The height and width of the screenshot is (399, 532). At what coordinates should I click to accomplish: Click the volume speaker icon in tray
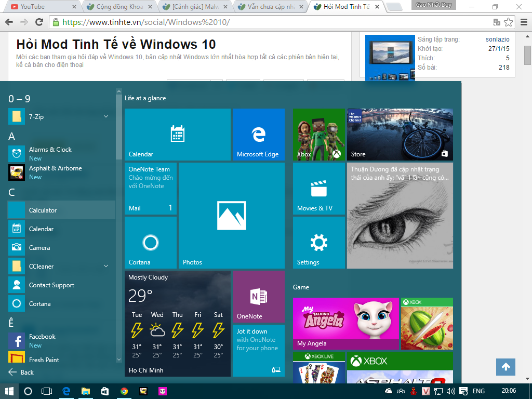coord(450,391)
